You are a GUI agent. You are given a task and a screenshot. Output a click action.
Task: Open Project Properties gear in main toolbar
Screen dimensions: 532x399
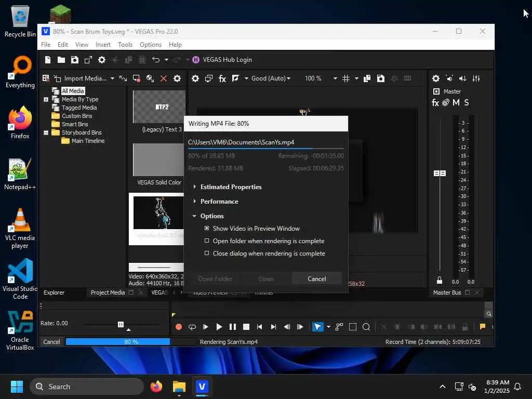coord(102,60)
